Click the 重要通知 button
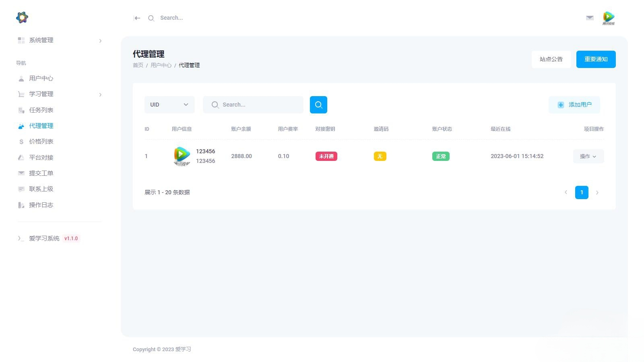Screen dimensions: 644x362 point(596,59)
